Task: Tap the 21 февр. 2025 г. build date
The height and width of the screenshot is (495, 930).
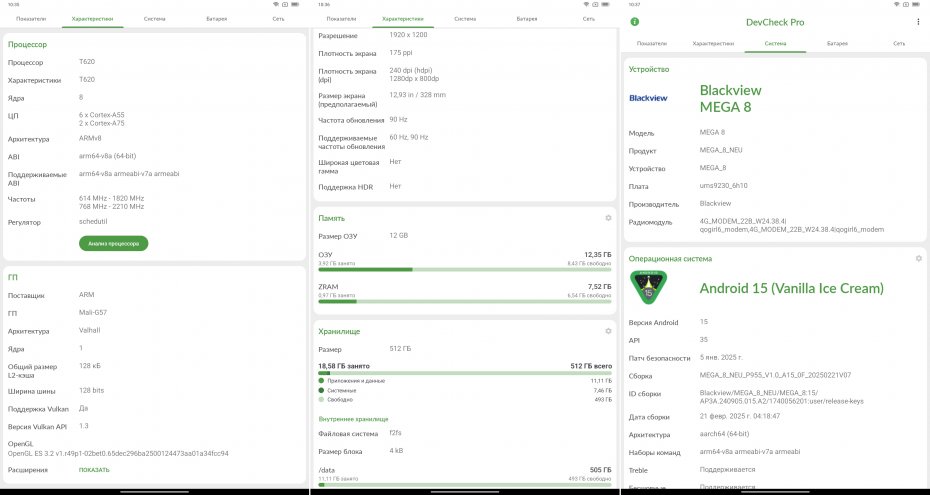Action: [x=740, y=417]
